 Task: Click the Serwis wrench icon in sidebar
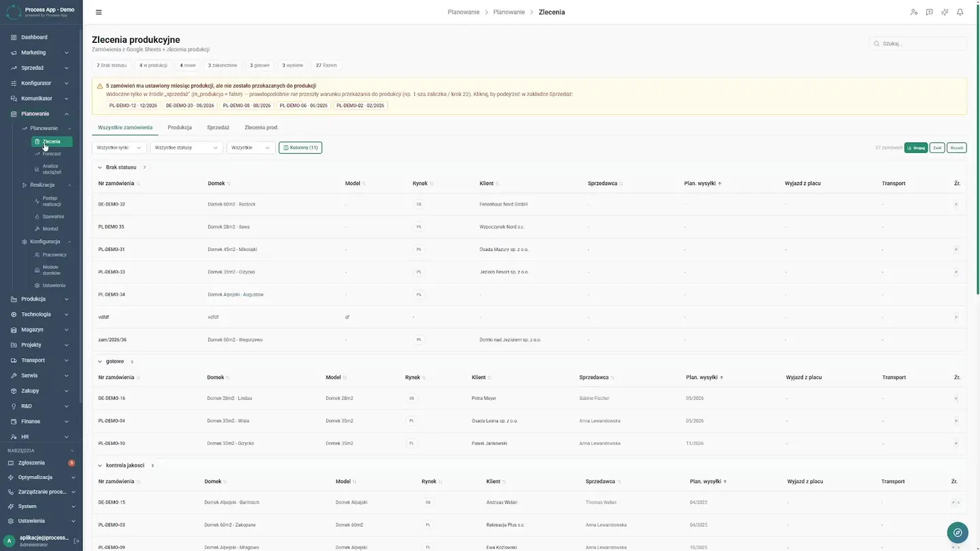click(14, 375)
